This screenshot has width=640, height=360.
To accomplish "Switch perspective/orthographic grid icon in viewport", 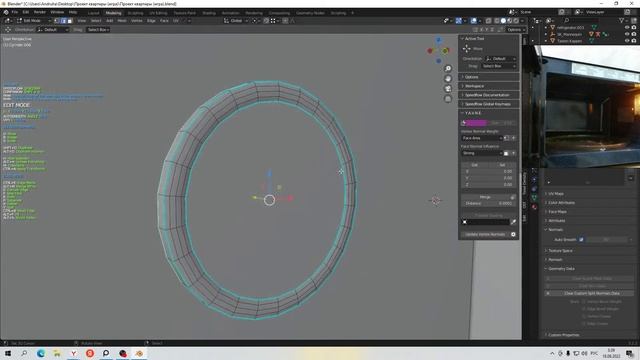I will pyautogui.click(x=448, y=99).
